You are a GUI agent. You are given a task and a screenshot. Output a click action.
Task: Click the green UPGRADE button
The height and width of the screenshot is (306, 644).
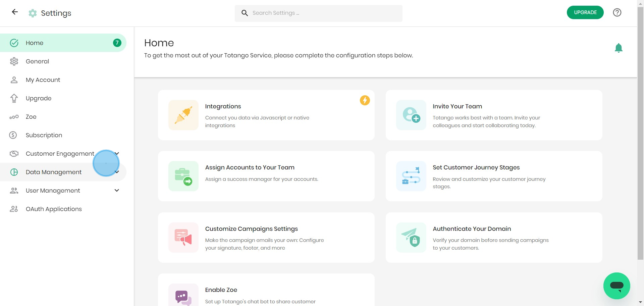tap(585, 12)
